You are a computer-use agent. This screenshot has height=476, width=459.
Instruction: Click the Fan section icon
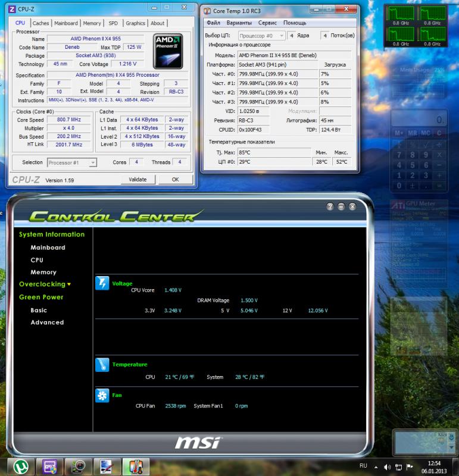(102, 396)
